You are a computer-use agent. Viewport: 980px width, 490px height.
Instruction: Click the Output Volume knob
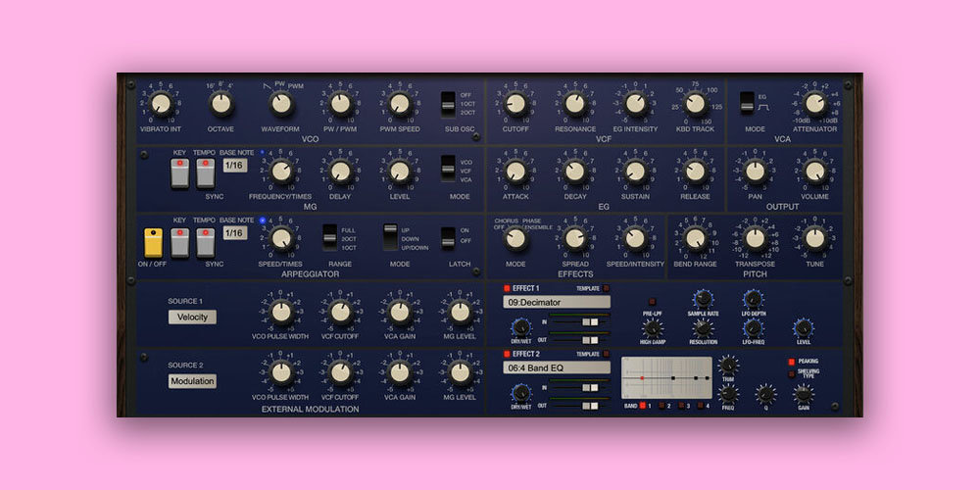click(x=814, y=171)
